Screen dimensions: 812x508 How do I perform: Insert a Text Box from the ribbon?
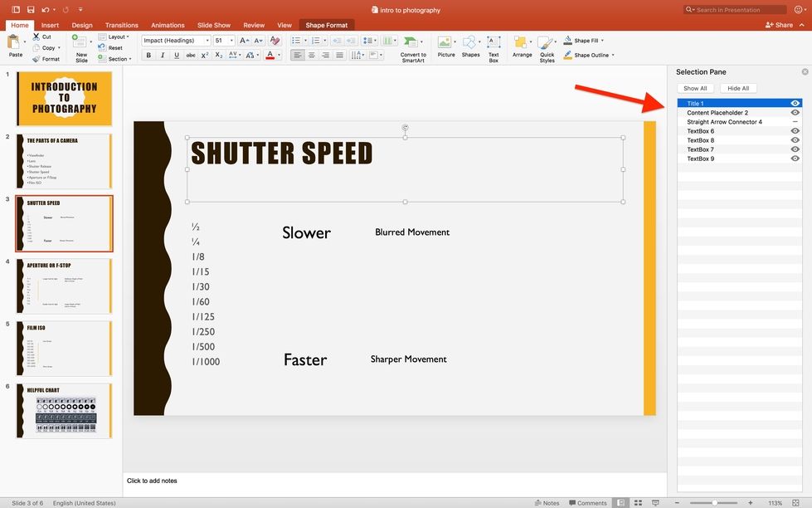(494, 43)
